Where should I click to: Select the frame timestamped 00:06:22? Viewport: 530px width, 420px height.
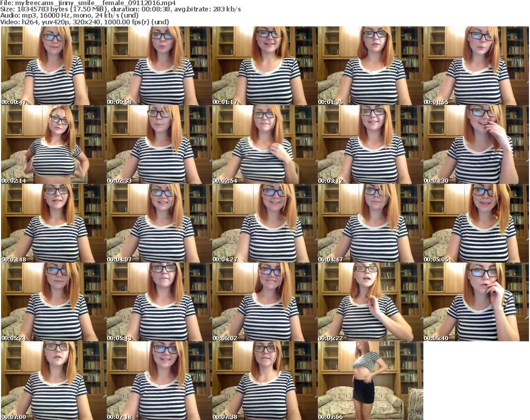click(370, 302)
